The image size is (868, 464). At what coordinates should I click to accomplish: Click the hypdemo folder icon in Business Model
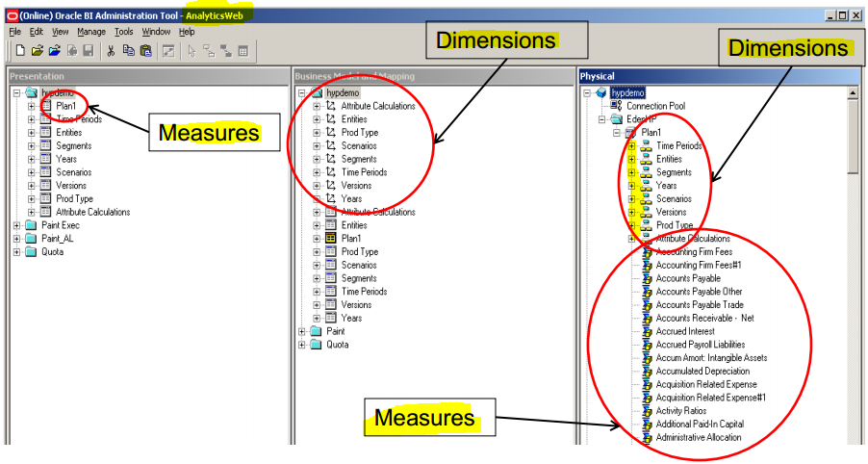(x=316, y=93)
